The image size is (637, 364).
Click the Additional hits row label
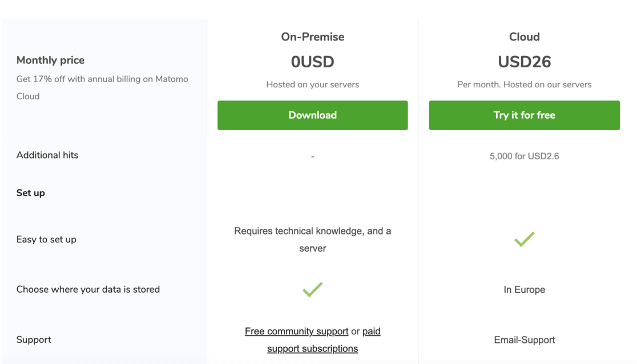[47, 155]
